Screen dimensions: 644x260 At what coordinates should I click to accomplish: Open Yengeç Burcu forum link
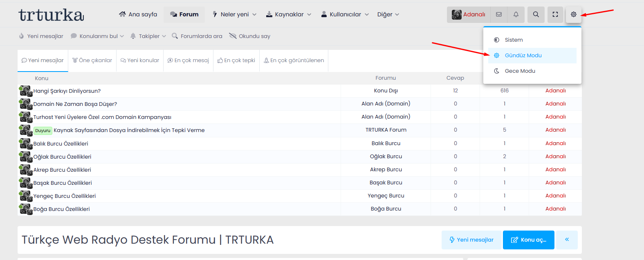tap(386, 195)
